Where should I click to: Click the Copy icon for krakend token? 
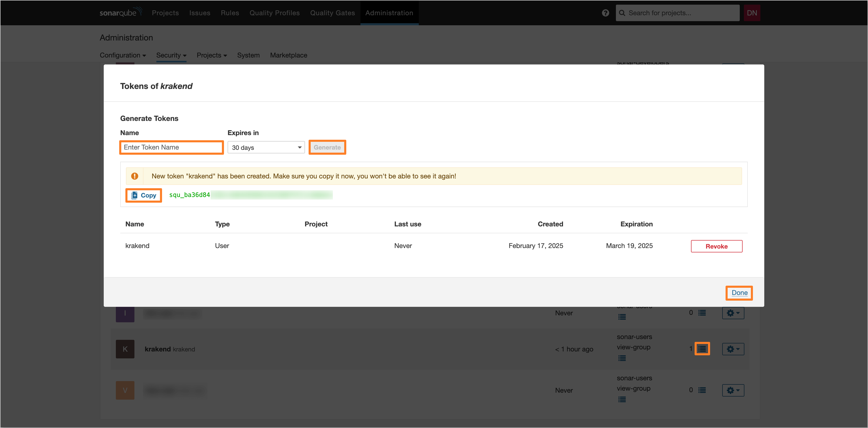click(x=143, y=195)
